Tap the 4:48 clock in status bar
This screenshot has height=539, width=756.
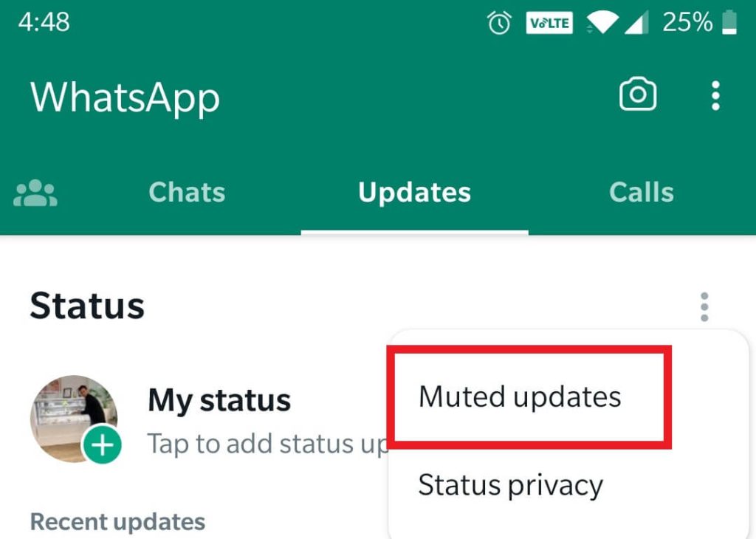click(44, 22)
